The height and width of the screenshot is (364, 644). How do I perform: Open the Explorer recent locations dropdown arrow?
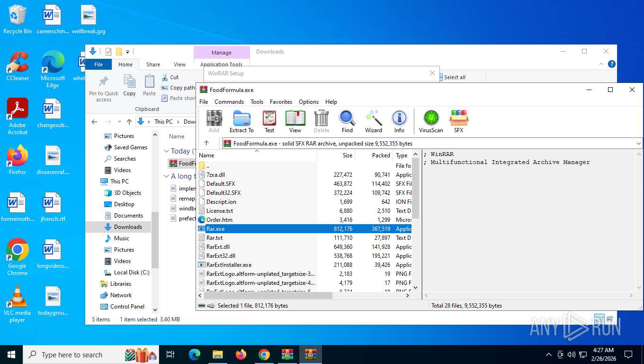point(119,122)
